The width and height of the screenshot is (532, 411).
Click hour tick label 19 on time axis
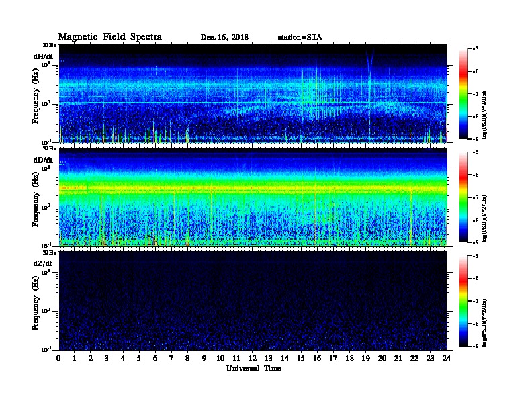(365, 358)
